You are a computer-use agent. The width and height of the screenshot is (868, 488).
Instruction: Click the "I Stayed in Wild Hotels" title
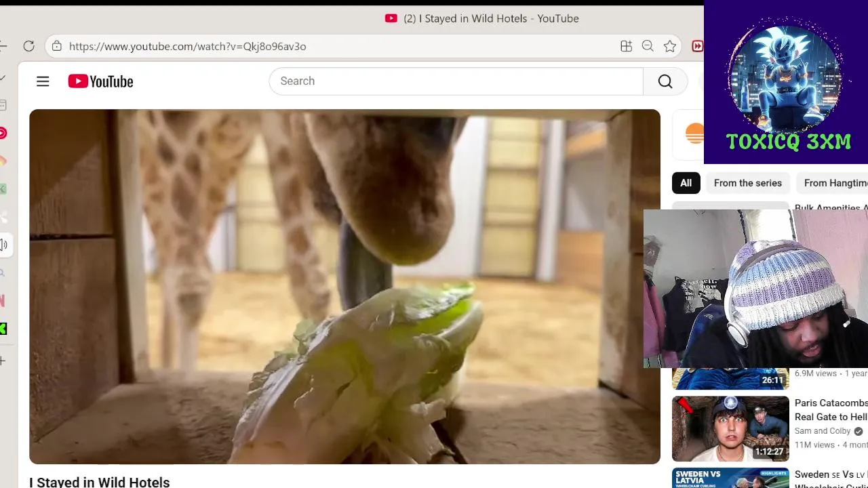(100, 482)
